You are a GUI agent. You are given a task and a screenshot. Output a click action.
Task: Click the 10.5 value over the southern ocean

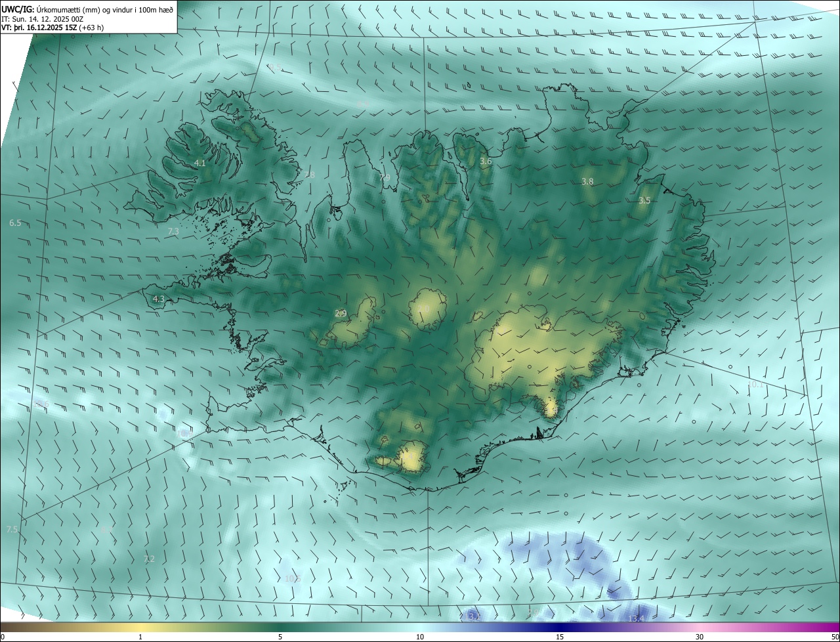pos(293,578)
